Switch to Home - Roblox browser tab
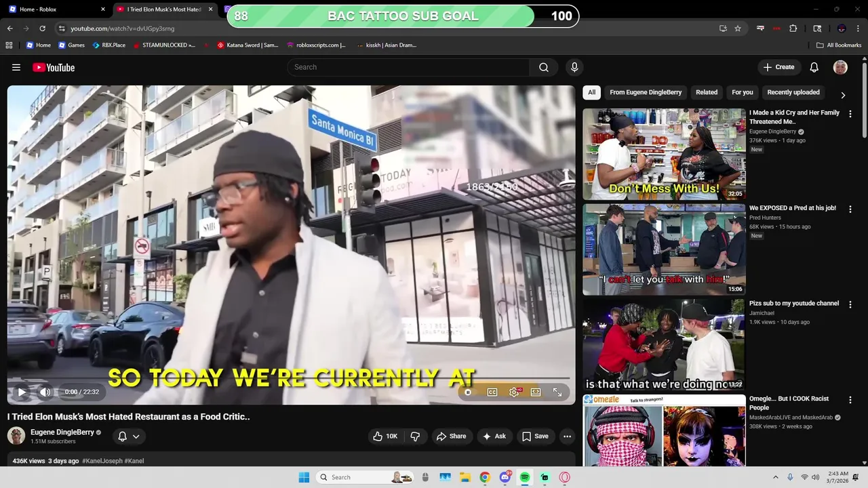Image resolution: width=868 pixels, height=488 pixels. pyautogui.click(x=56, y=9)
